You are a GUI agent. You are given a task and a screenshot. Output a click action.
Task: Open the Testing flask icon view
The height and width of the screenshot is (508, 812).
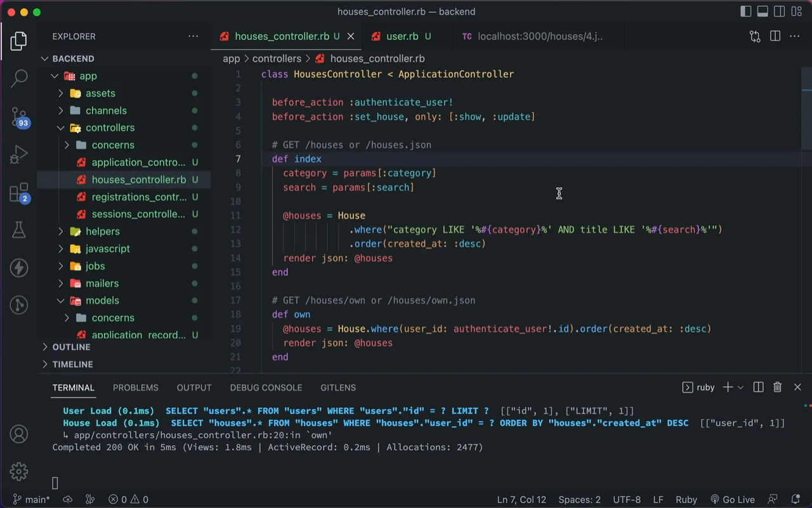coord(19,230)
